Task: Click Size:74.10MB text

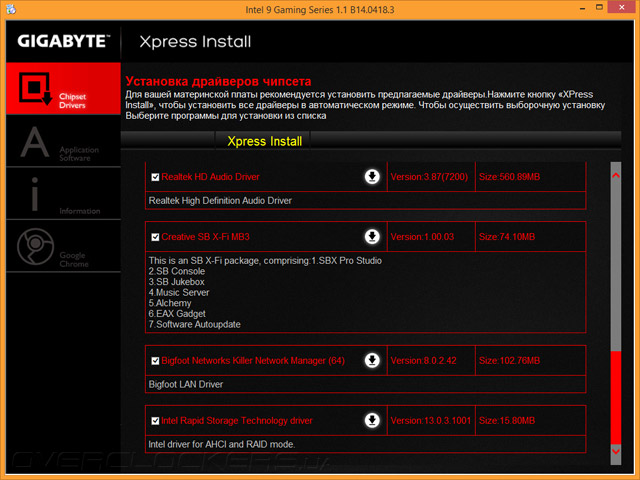Action: point(507,237)
